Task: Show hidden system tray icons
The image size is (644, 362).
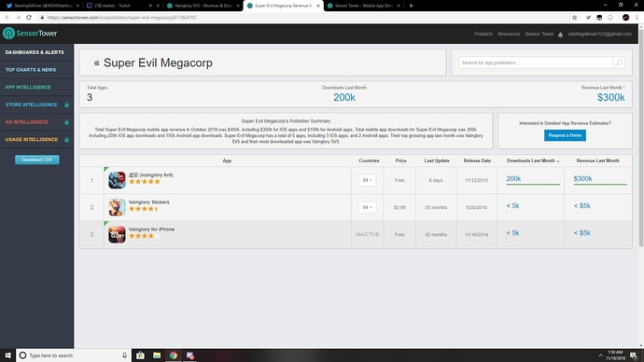Action: (x=600, y=355)
